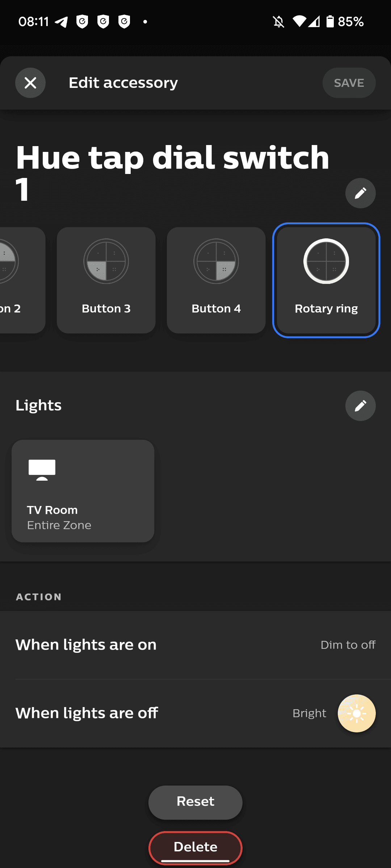Tap the SAVE button

click(x=349, y=83)
